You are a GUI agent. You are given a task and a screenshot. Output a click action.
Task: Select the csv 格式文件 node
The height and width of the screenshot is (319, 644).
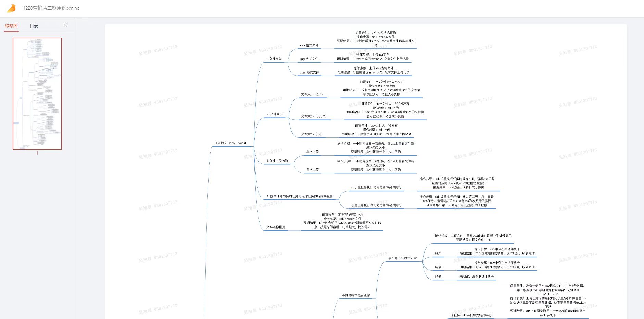[309, 45]
